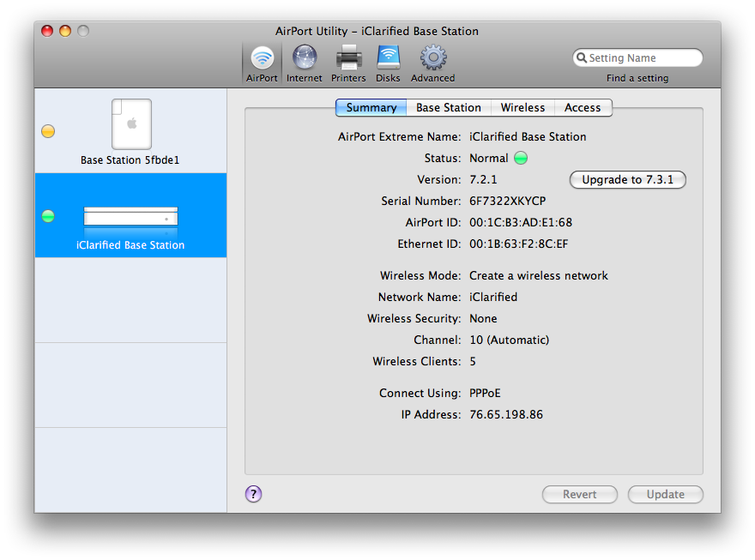Switch to the Wireless tab

coord(522,108)
